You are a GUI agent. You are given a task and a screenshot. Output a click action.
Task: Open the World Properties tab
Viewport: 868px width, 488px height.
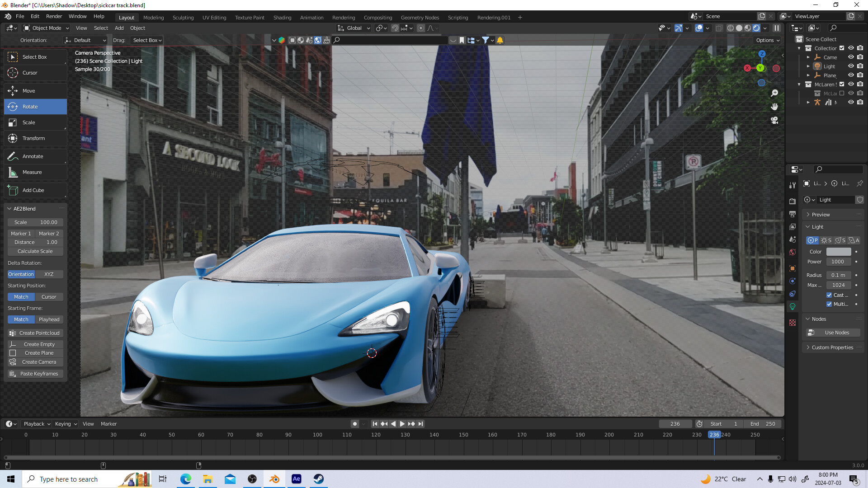click(x=792, y=252)
